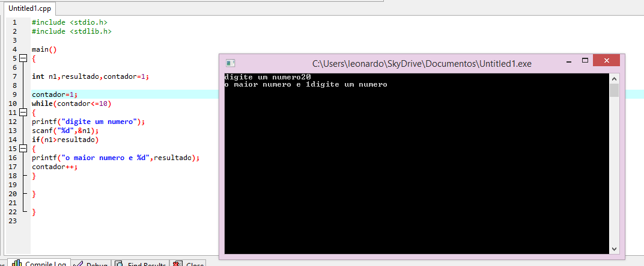Select the Untitled1.cpp editor tab
Image resolution: width=644 pixels, height=266 pixels.
point(29,8)
